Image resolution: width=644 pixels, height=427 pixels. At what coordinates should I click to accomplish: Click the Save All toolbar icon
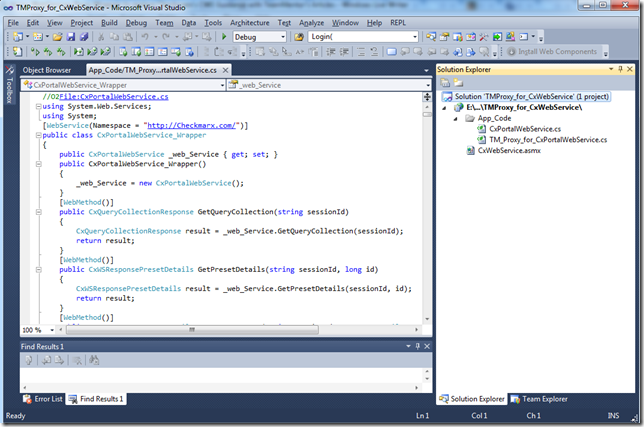pos(84,37)
